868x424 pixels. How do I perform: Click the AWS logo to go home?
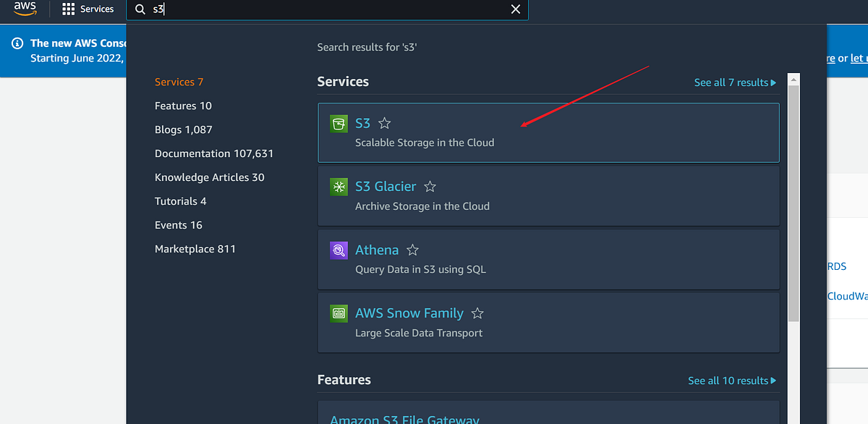pyautogui.click(x=24, y=9)
